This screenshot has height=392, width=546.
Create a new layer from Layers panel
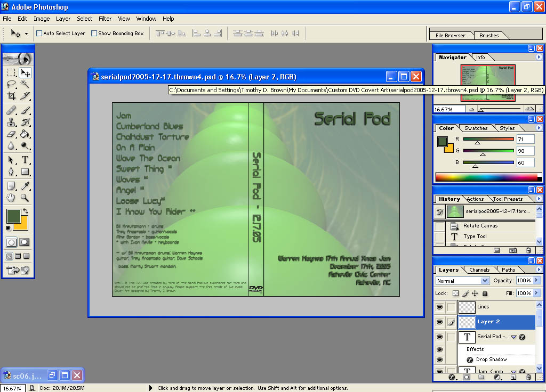(513, 377)
